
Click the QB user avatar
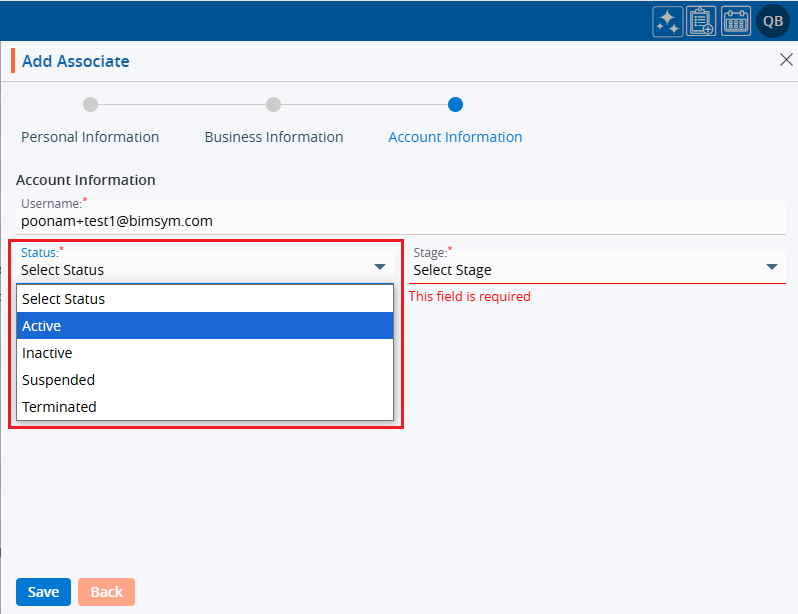pyautogui.click(x=773, y=21)
